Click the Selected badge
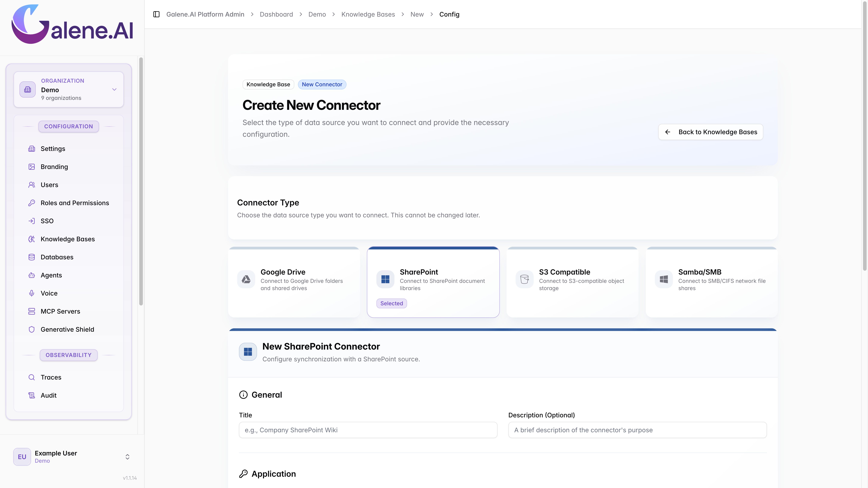 click(392, 303)
